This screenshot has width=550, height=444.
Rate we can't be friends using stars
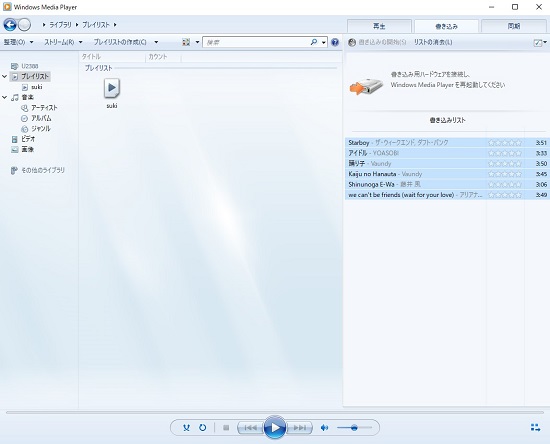point(505,195)
